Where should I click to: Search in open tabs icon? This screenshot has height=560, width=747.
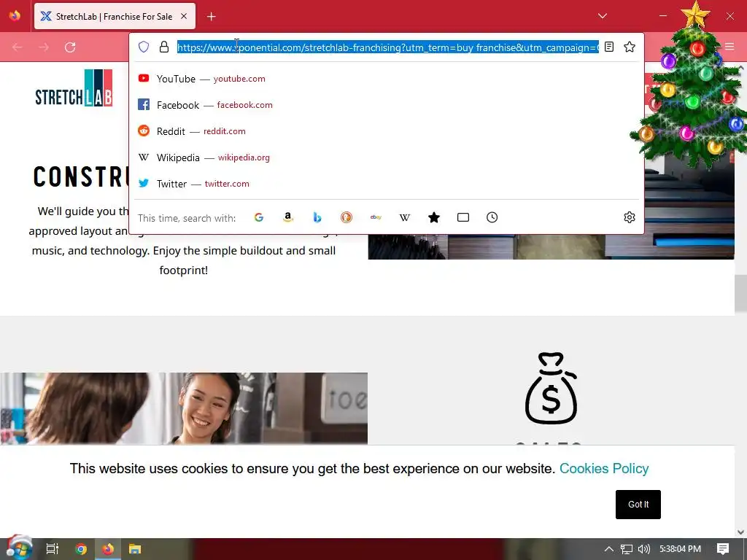463,217
